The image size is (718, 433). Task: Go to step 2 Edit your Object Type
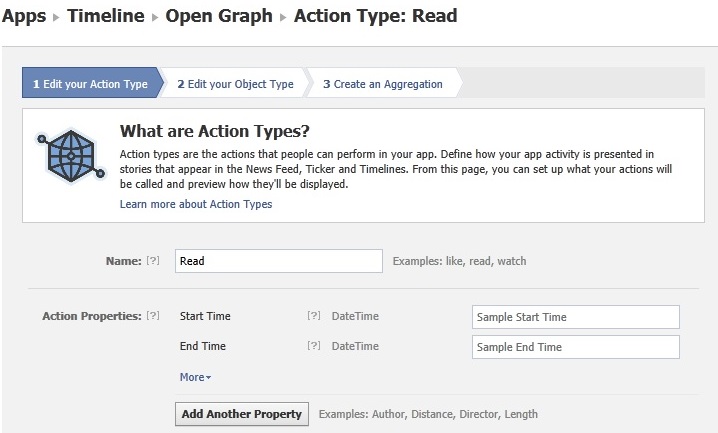coord(236,84)
